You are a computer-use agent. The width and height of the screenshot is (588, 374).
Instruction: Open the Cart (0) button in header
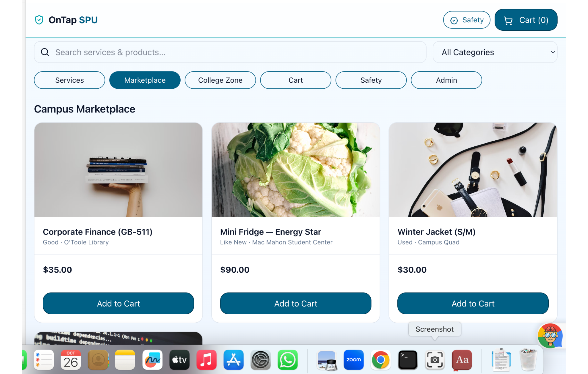pos(526,20)
